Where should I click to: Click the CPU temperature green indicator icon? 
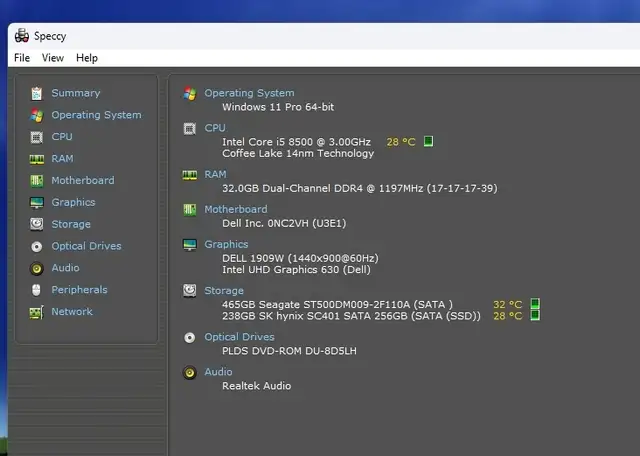coord(428,141)
